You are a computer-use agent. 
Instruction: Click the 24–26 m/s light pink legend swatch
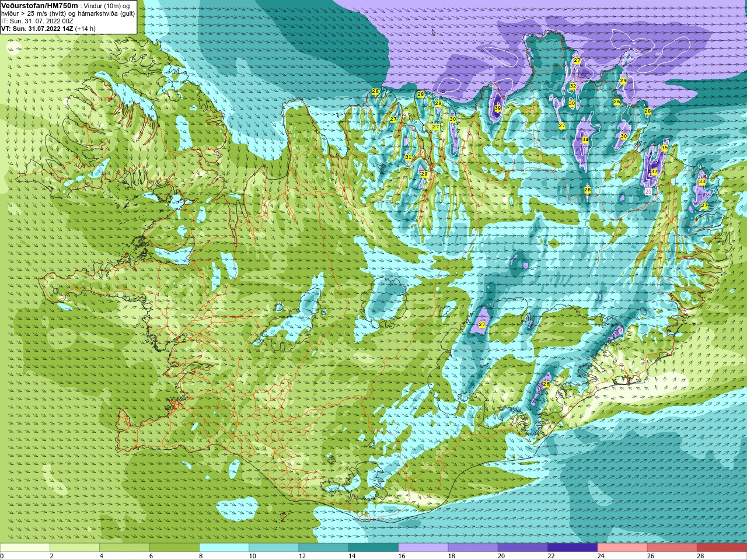622,548
